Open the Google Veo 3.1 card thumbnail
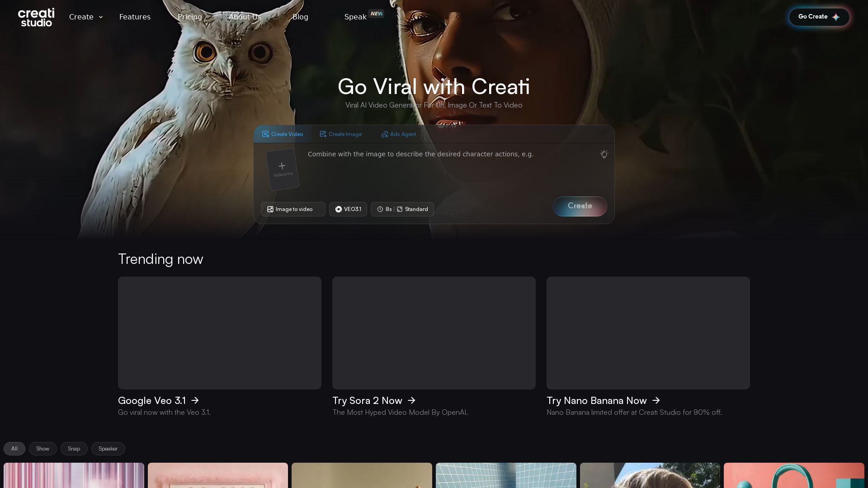This screenshot has width=868, height=488. tap(220, 333)
